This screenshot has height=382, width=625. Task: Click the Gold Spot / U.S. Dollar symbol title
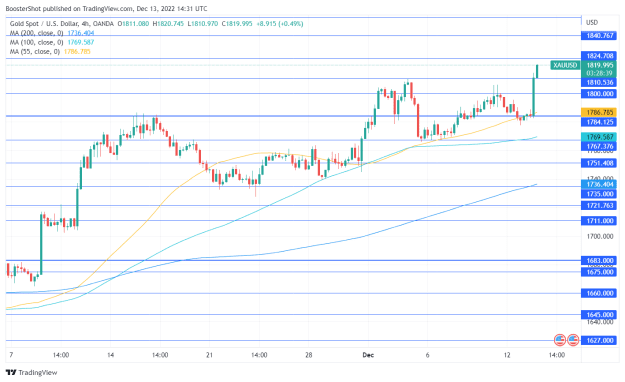pos(44,24)
